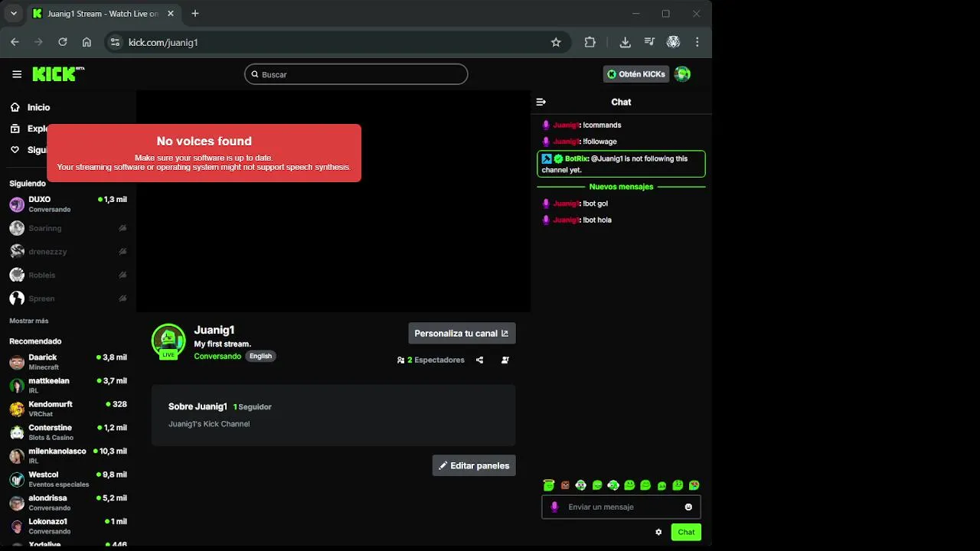Image resolution: width=980 pixels, height=551 pixels.
Task: Click the share stream icon
Action: click(479, 360)
